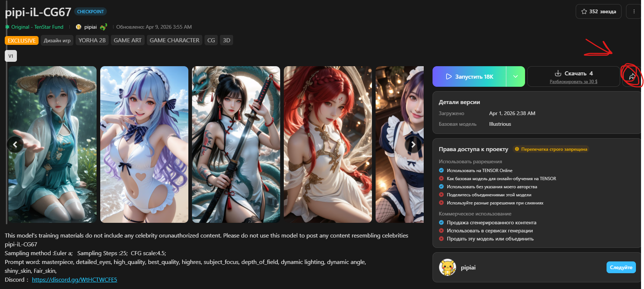Viewport: 644px width, 289px height.
Task: Click the Sampling method Euler a line
Action: (x=86, y=253)
